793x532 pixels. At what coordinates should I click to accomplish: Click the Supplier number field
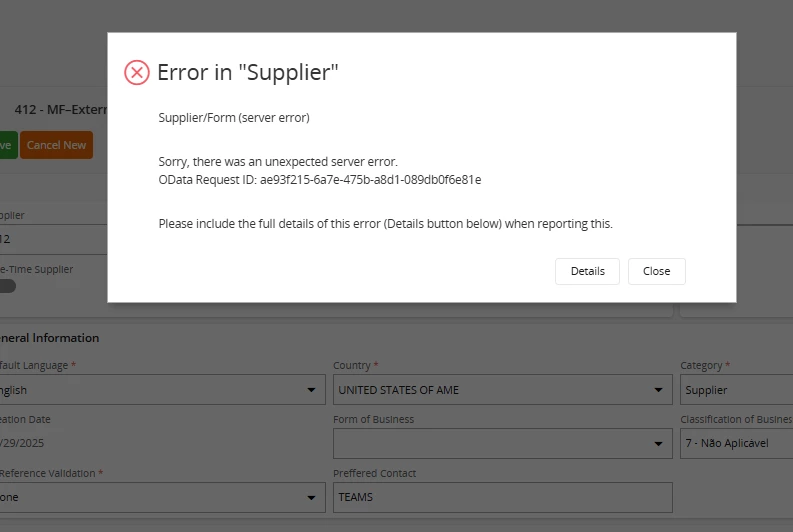tap(53, 239)
